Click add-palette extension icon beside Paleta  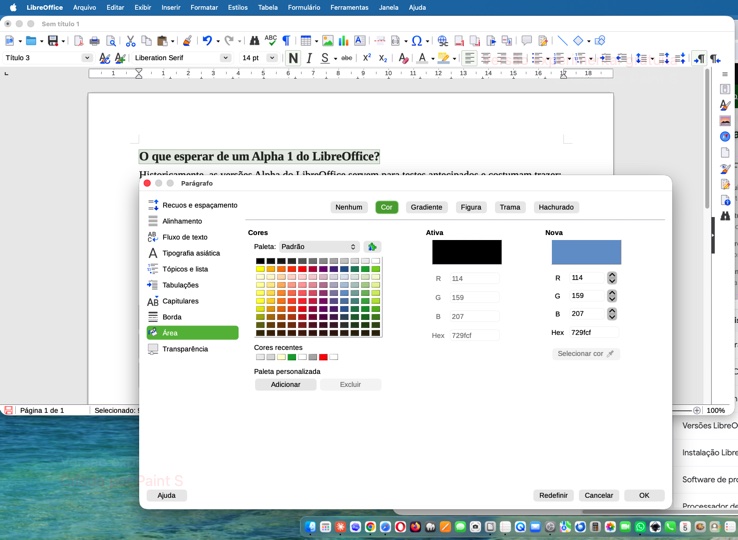click(x=372, y=247)
